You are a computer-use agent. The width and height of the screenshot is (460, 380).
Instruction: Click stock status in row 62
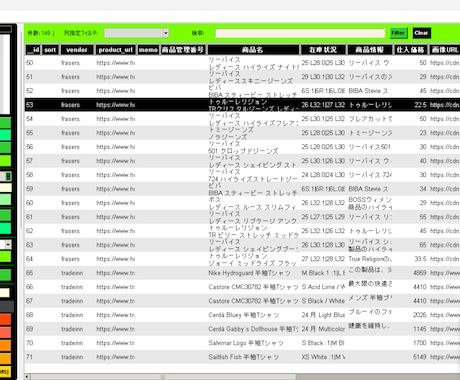pyautogui.click(x=323, y=231)
